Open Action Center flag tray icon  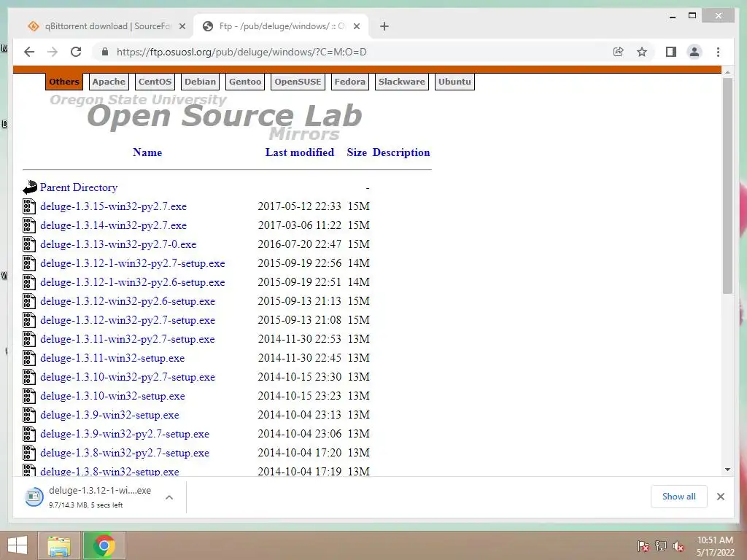[x=643, y=545]
